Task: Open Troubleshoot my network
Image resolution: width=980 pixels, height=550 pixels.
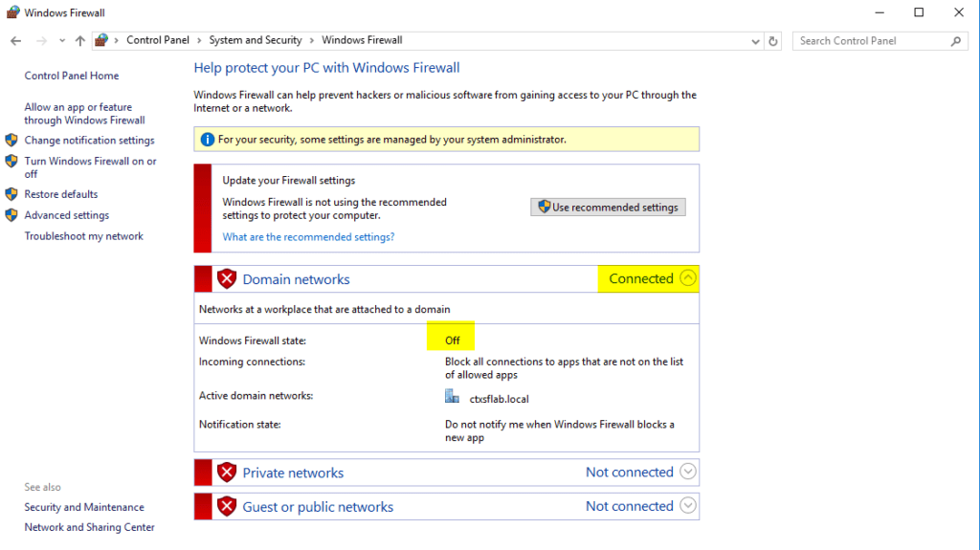Action: coord(84,236)
